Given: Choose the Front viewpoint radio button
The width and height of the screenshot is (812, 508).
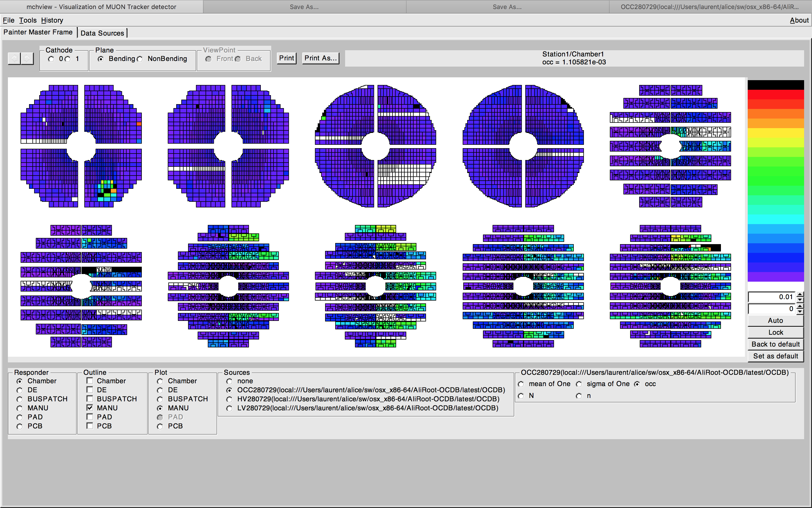Looking at the screenshot, I should tap(208, 59).
